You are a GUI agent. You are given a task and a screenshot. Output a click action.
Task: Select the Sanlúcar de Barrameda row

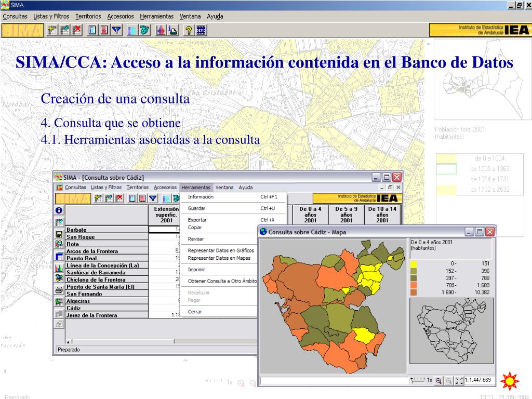[x=107, y=272]
